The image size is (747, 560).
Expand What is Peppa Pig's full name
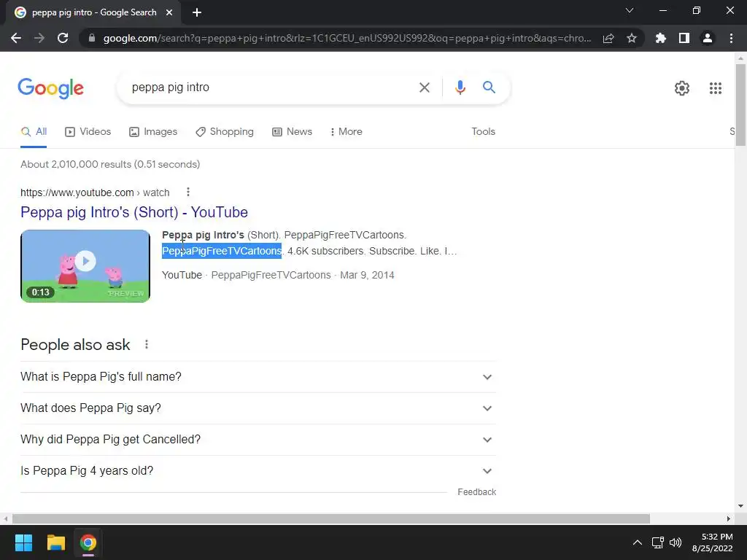click(258, 377)
